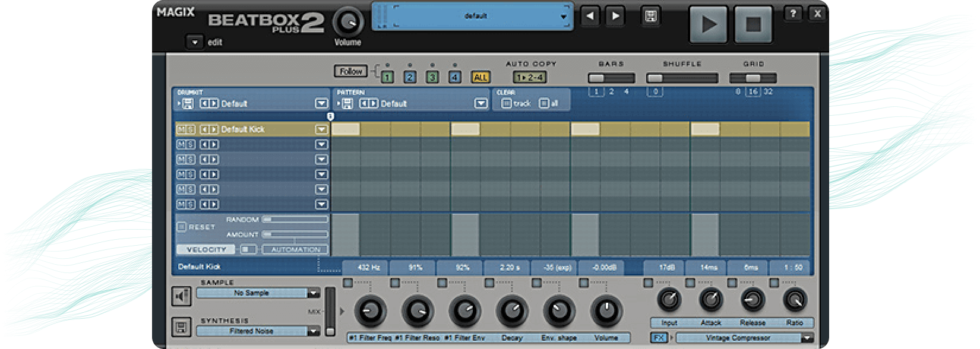This screenshot has height=349, width=980.
Task: Open the Pattern Default dropdown
Action: [481, 103]
